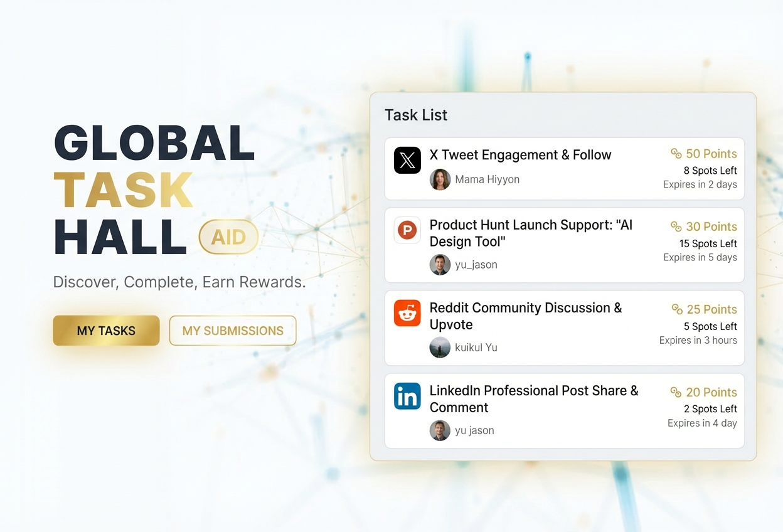
Task: Click the X platform icon on the tweet task
Action: coord(407,161)
